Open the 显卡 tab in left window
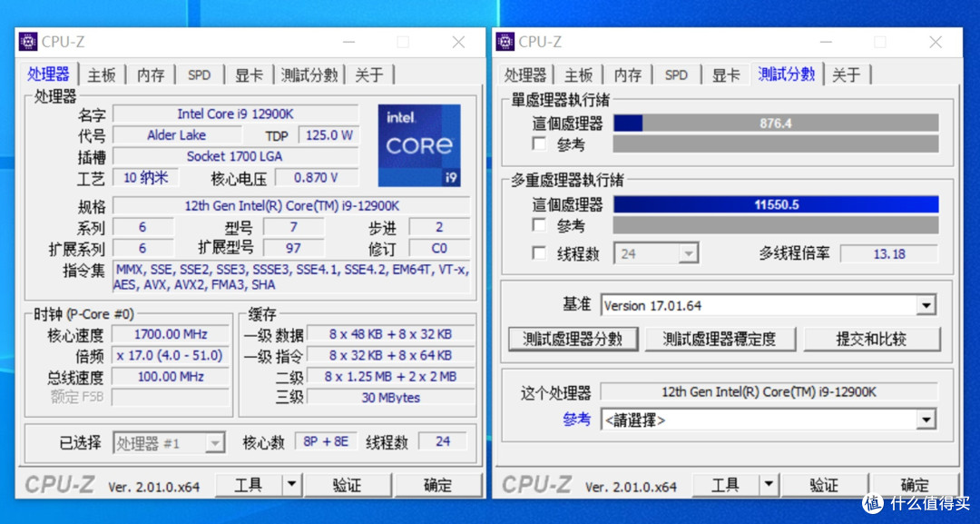Viewport: 980px width, 524px height. [x=249, y=75]
